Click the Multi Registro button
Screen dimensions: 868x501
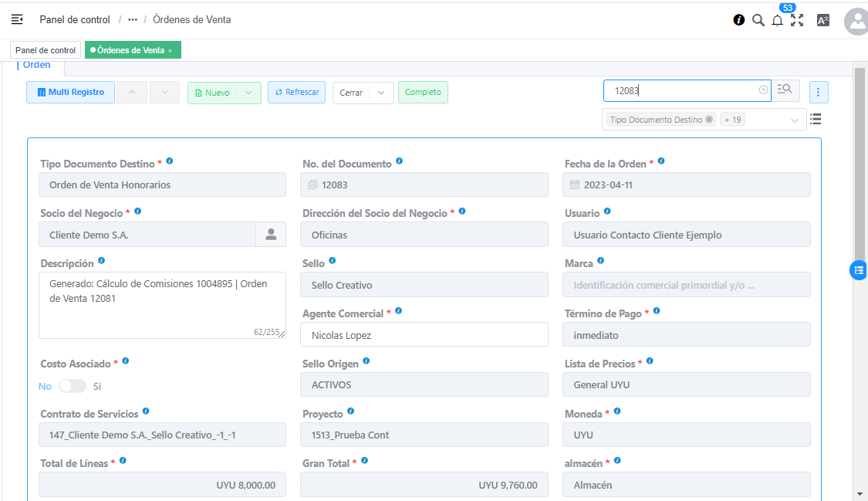tap(71, 93)
